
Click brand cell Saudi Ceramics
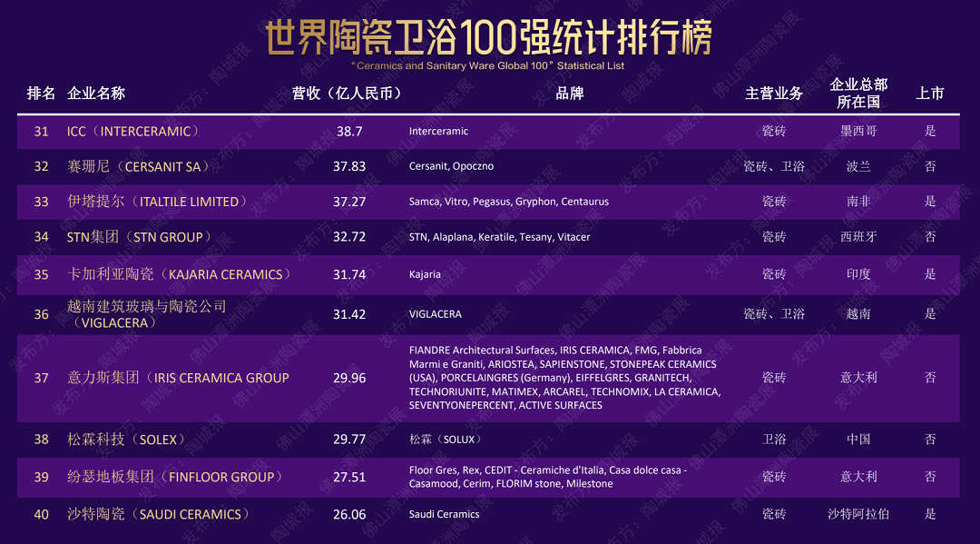(x=444, y=515)
